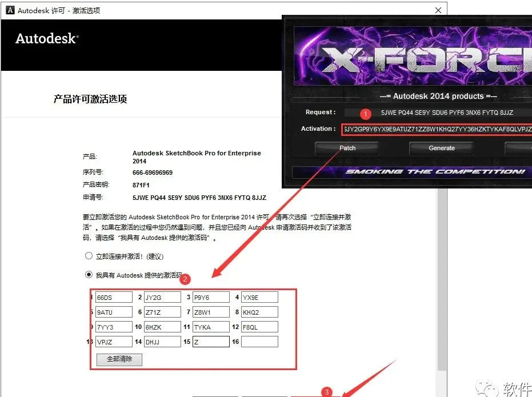Click the request code text in Autodesk dialog
The height and width of the screenshot is (397, 532).
point(199,198)
